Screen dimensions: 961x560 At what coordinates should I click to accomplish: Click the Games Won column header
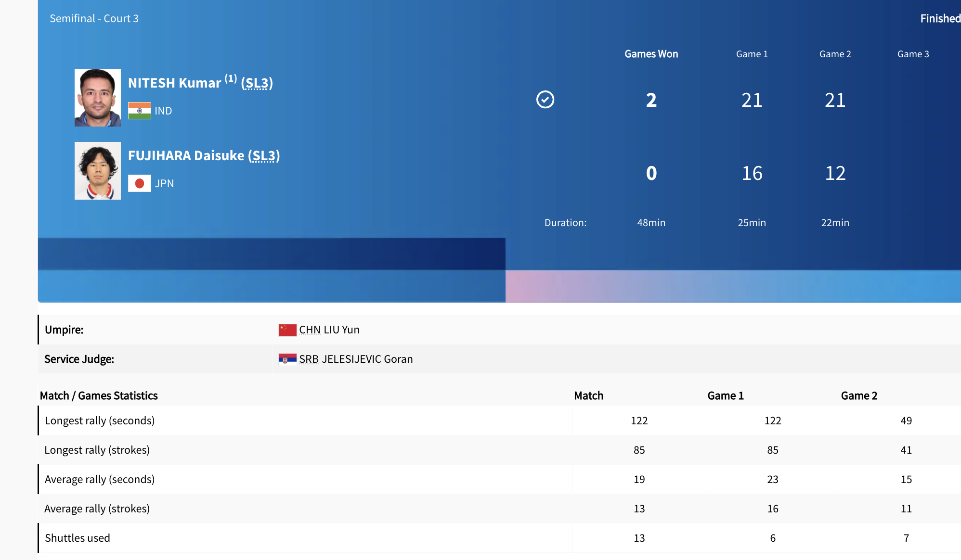point(651,54)
